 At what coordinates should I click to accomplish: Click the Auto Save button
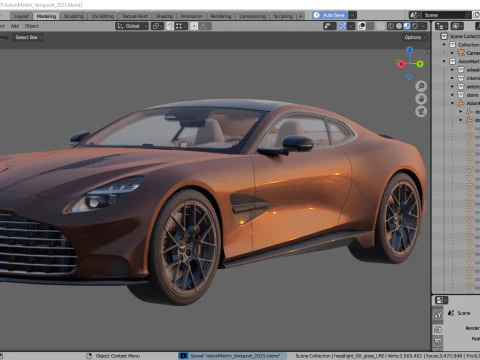click(330, 15)
